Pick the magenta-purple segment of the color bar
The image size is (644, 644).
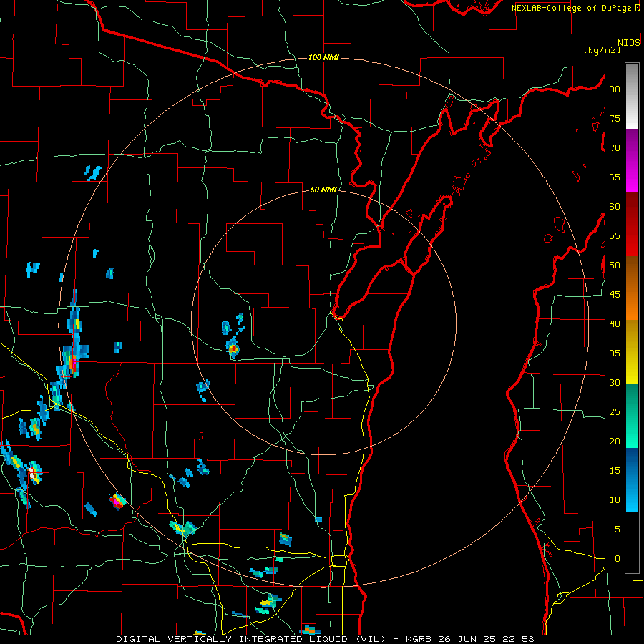(x=632, y=160)
